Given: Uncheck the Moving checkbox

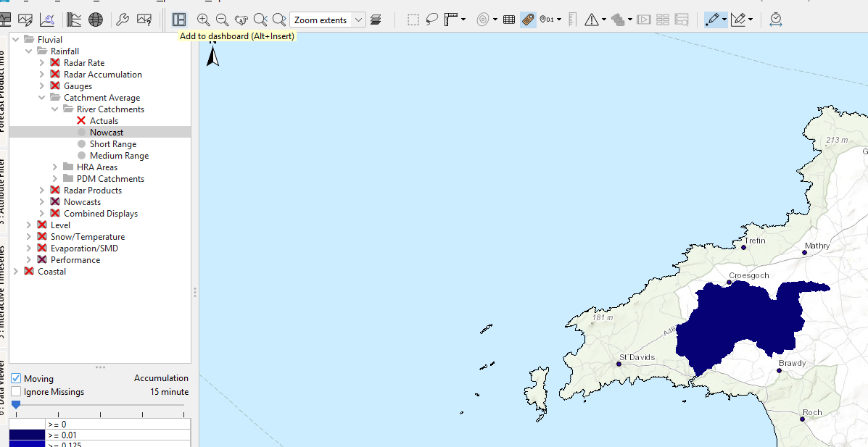Looking at the screenshot, I should click(x=16, y=379).
